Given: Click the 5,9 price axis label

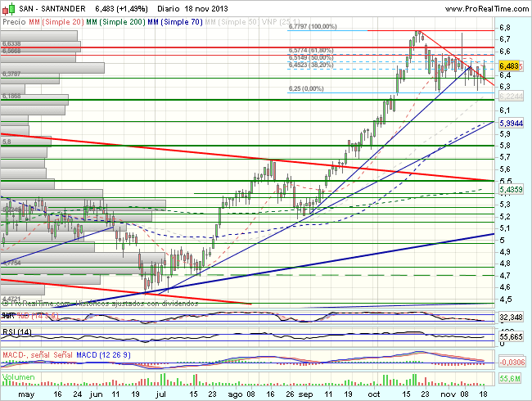Looking at the screenshot, I should point(504,134).
